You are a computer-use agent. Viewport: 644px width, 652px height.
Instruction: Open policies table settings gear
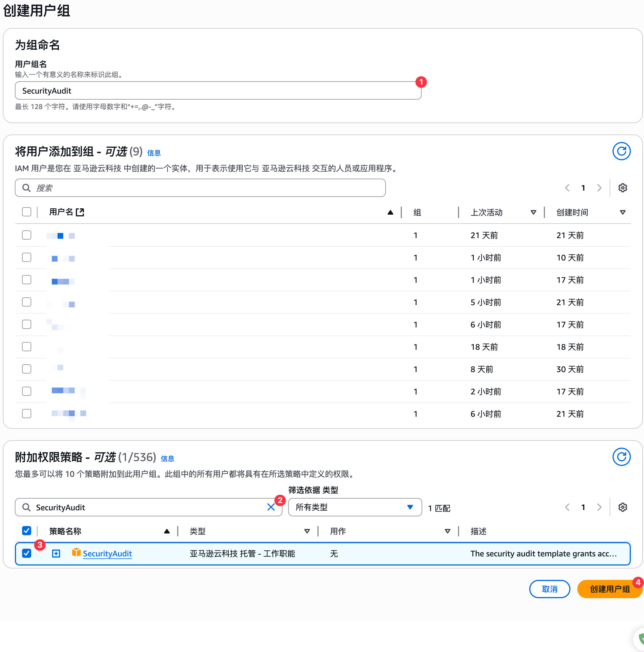point(623,507)
